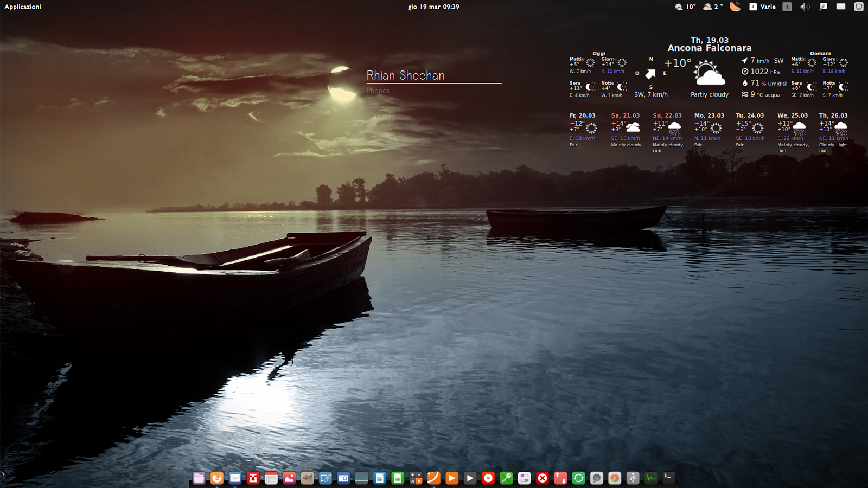Click the 'We, 25.03' forecast day

[793, 115]
